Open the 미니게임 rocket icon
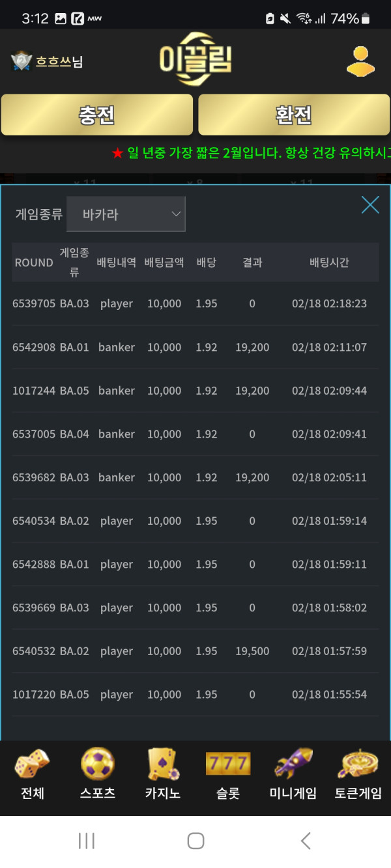Image resolution: width=391 pixels, height=868 pixels. coord(293,763)
